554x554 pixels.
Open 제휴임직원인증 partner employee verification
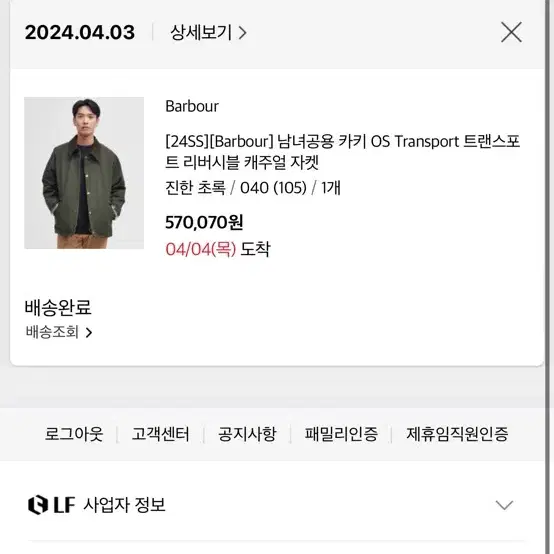[x=457, y=434]
